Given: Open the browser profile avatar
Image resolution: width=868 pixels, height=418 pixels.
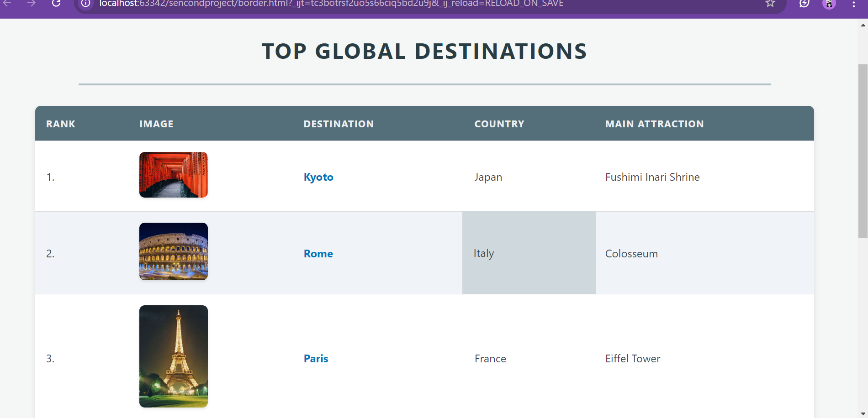Looking at the screenshot, I should (x=829, y=4).
